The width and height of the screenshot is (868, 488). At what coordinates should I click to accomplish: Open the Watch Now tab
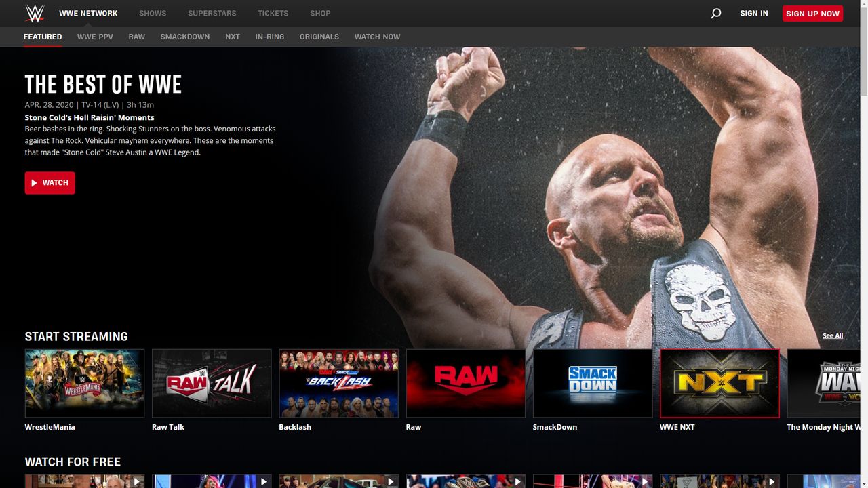[x=378, y=37]
